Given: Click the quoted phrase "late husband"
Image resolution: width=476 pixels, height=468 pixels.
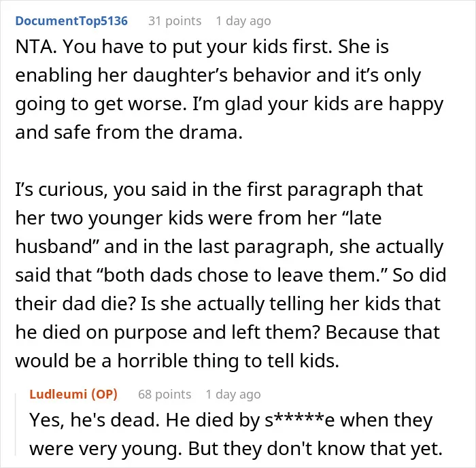Looking at the screenshot, I should coord(199,232).
